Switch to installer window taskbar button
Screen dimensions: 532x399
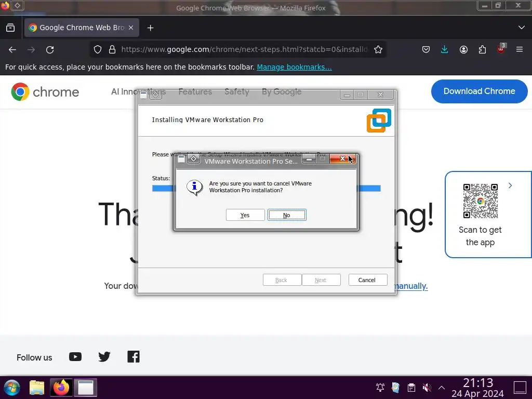[x=86, y=388]
